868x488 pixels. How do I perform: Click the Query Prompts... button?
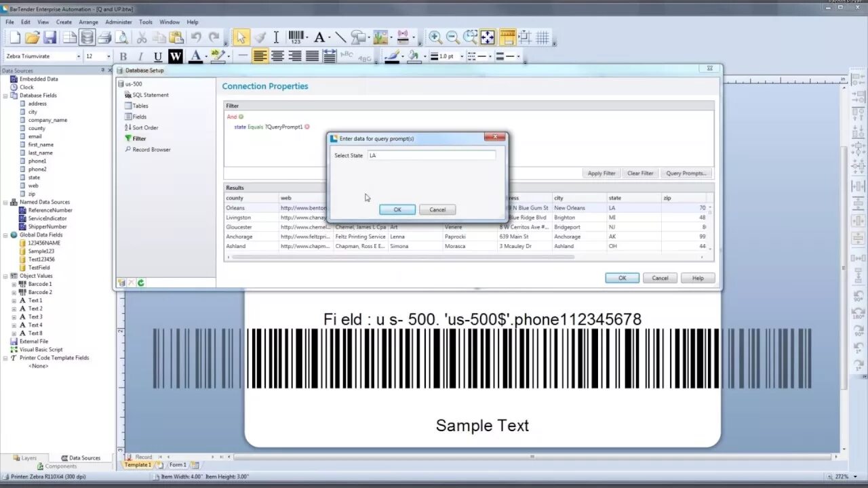pyautogui.click(x=686, y=173)
